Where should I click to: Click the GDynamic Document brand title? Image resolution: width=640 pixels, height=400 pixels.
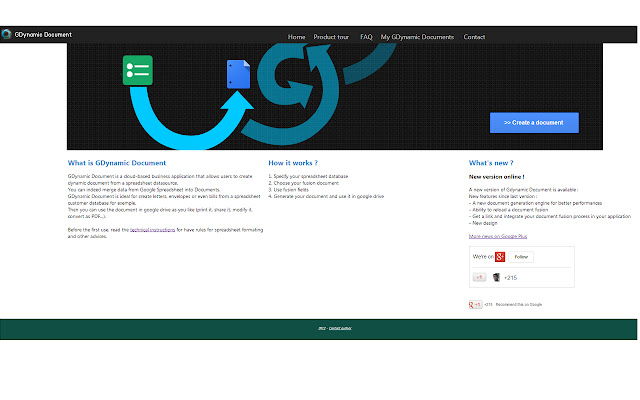coord(43,35)
